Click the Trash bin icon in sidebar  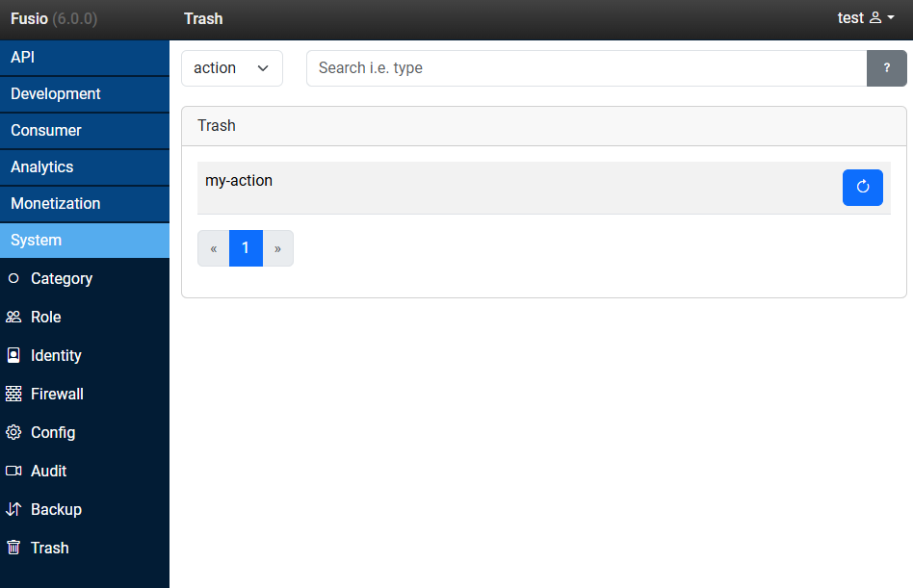[x=13, y=548]
